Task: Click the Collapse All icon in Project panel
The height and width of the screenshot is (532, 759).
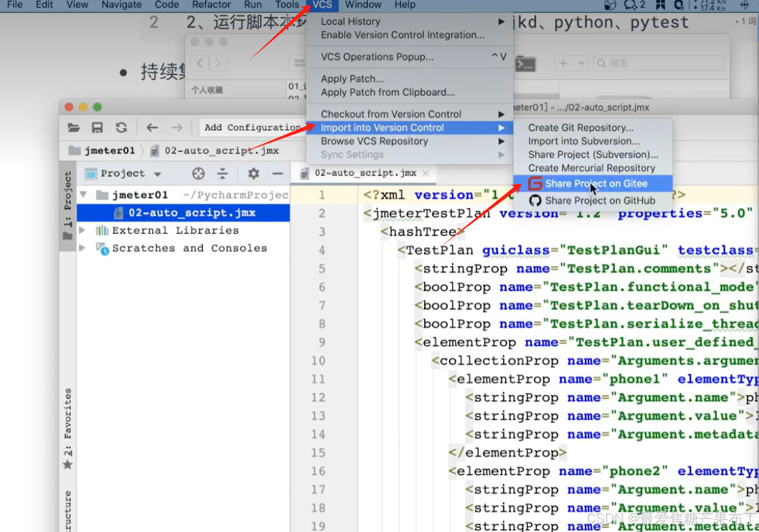Action: [223, 173]
